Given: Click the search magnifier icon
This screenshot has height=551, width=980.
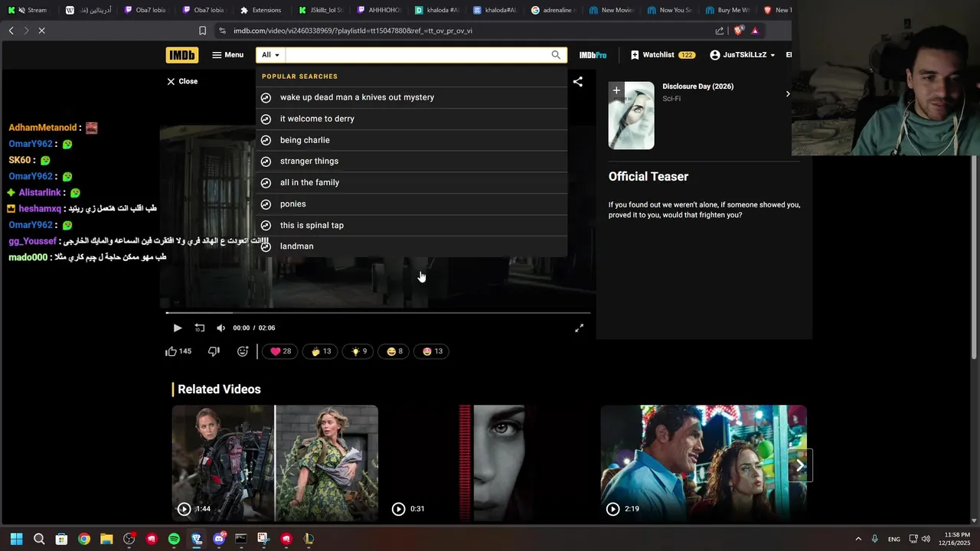Looking at the screenshot, I should (557, 55).
